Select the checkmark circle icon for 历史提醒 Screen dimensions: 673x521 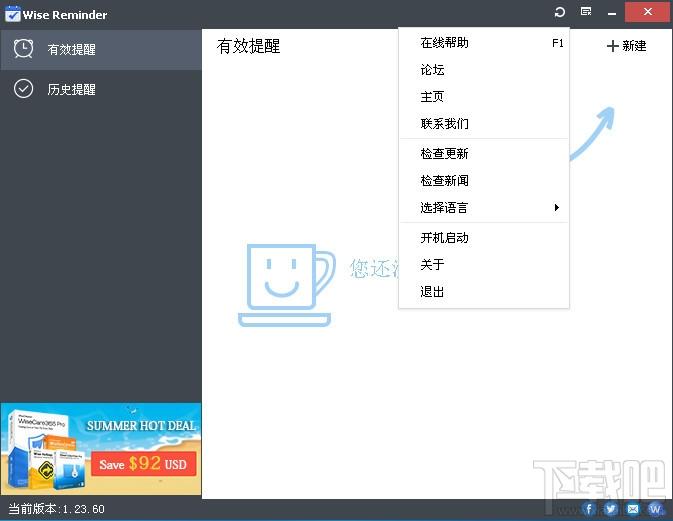(23, 89)
